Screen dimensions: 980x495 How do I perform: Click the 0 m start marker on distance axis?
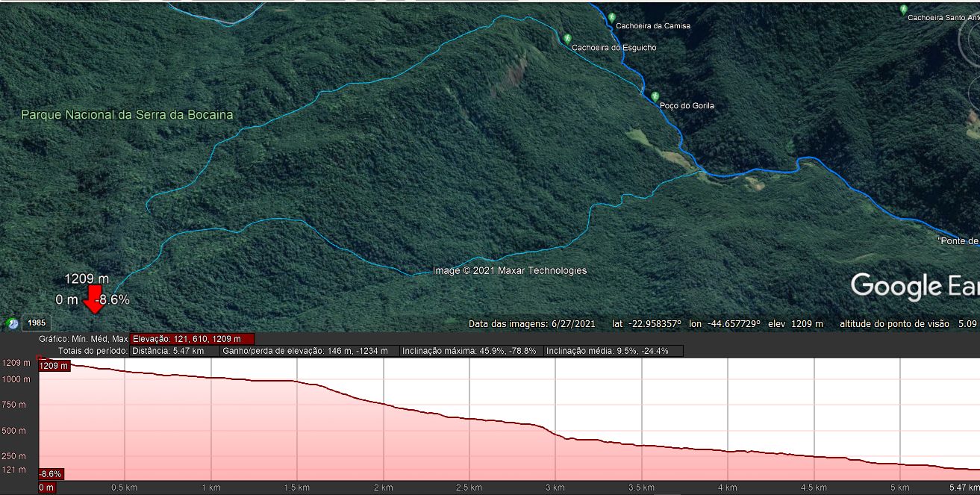46,488
